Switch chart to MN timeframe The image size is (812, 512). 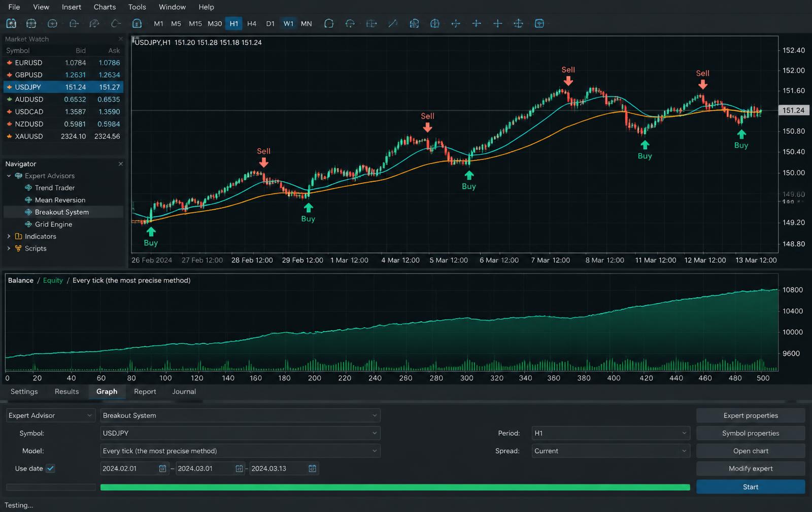pyautogui.click(x=306, y=23)
